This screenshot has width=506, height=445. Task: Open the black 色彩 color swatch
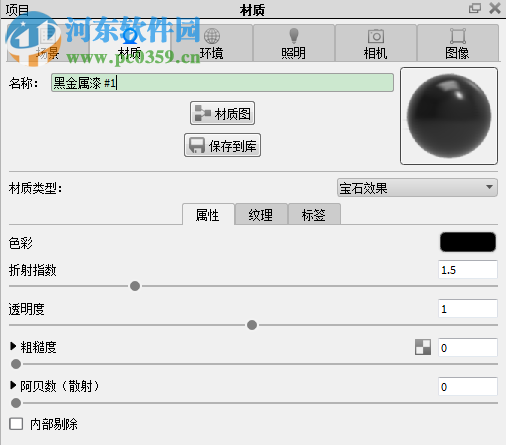[x=468, y=242]
